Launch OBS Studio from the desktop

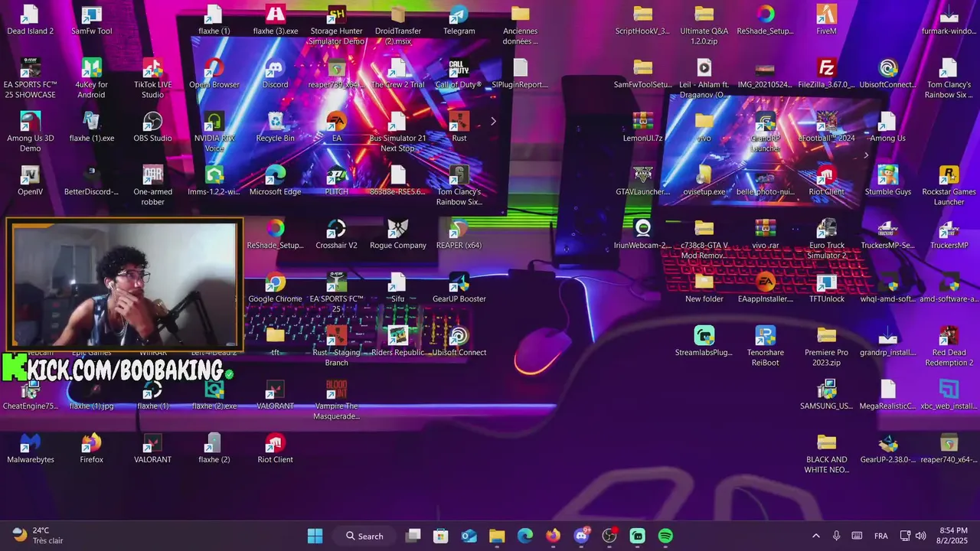click(153, 128)
